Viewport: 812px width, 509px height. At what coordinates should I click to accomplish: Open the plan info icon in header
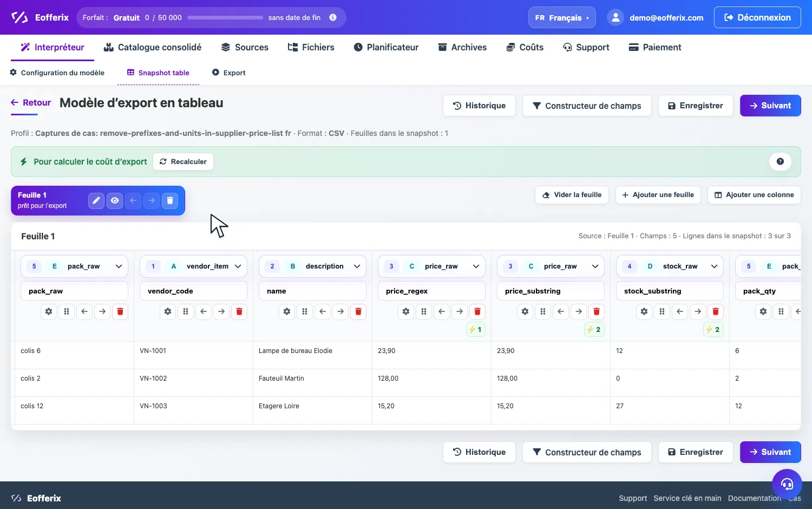point(333,17)
